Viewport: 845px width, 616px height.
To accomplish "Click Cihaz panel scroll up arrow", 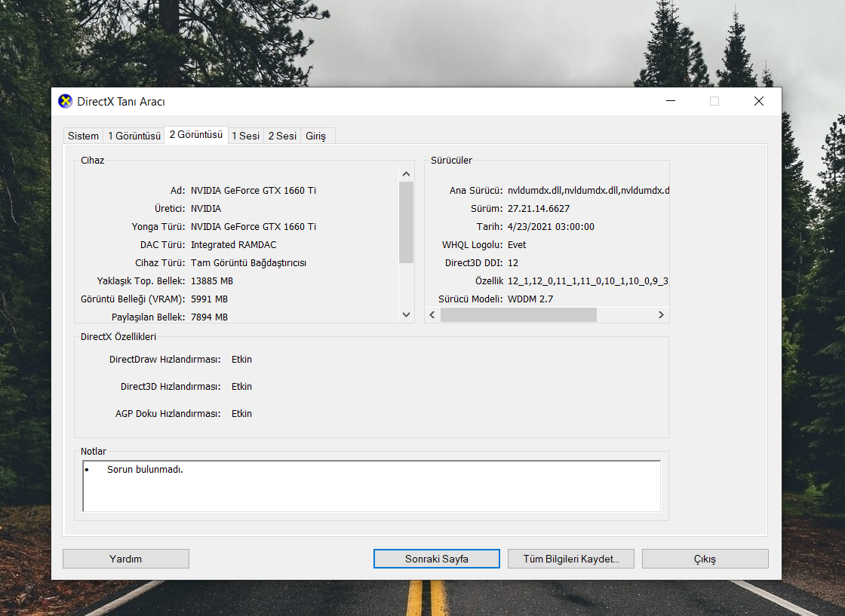I will [407, 174].
